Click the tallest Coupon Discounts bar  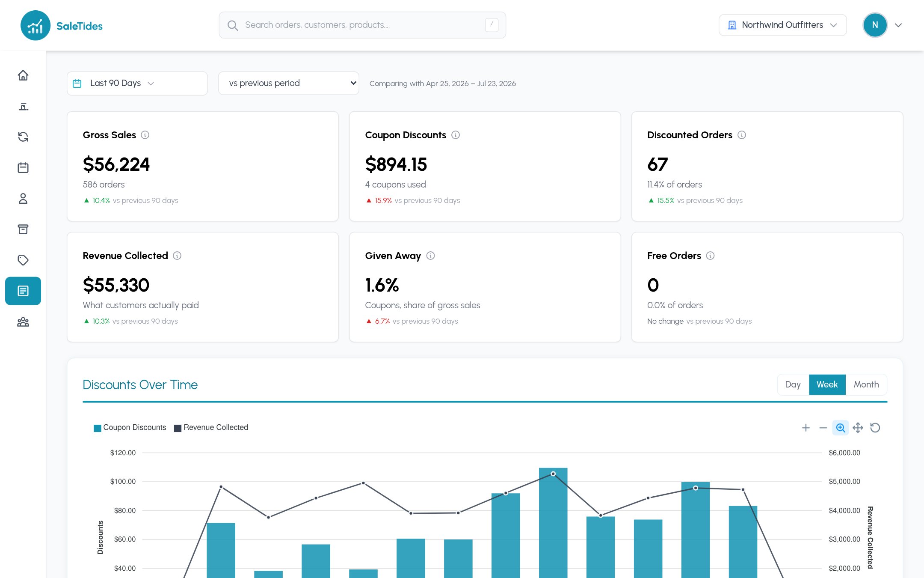[x=553, y=523]
